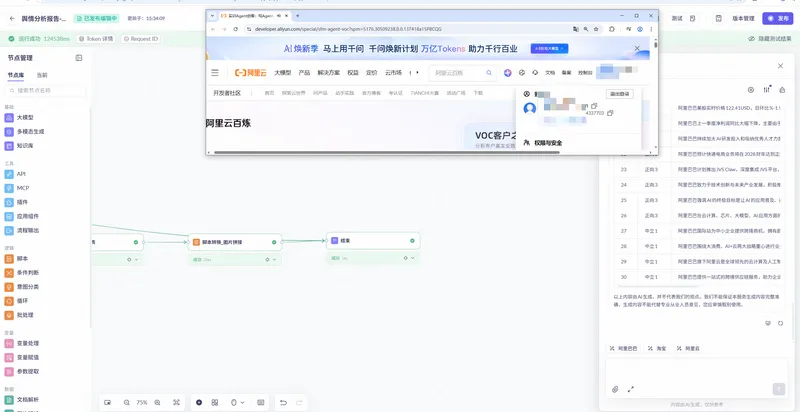The width and height of the screenshot is (800, 412).
Task: Add the 知识库 node
Action: 26,146
